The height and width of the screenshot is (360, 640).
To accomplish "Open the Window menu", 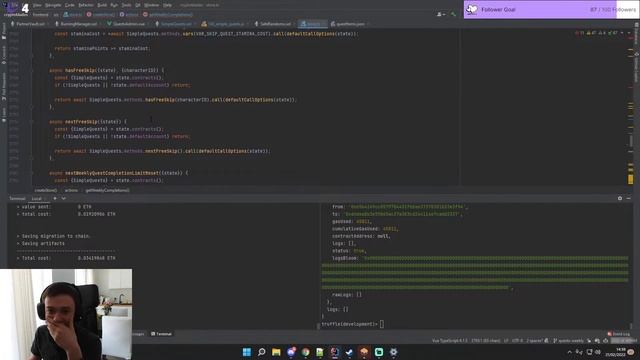I will pos(151,5).
